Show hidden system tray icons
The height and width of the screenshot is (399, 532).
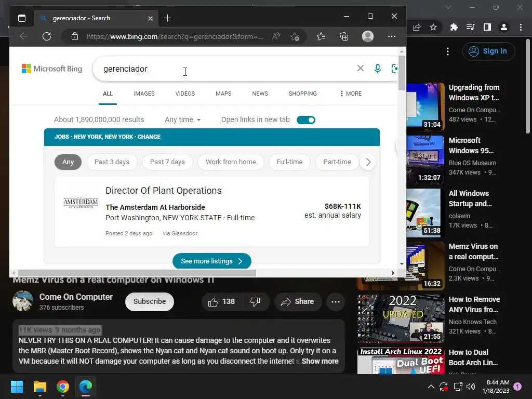coord(431,387)
